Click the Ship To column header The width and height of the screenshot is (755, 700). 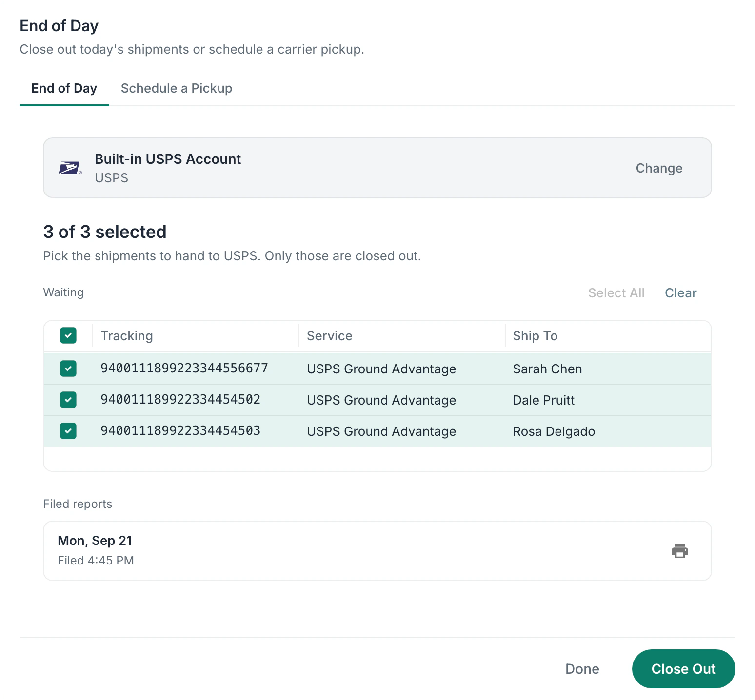pos(535,336)
